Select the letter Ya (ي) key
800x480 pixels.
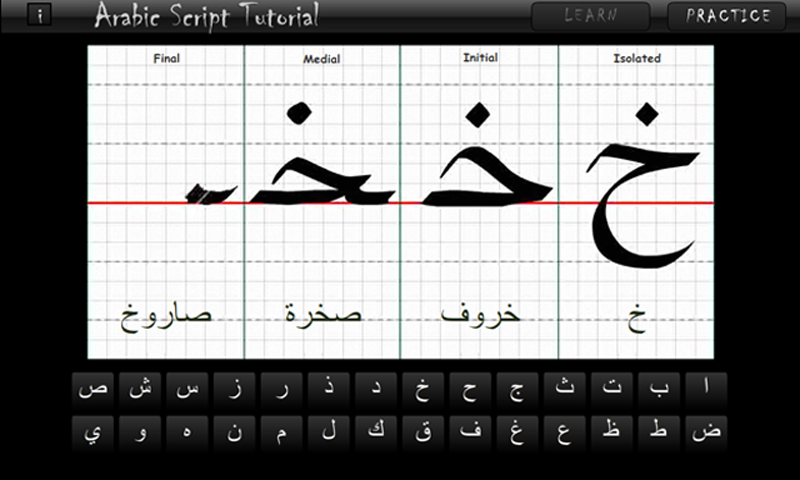pyautogui.click(x=93, y=433)
